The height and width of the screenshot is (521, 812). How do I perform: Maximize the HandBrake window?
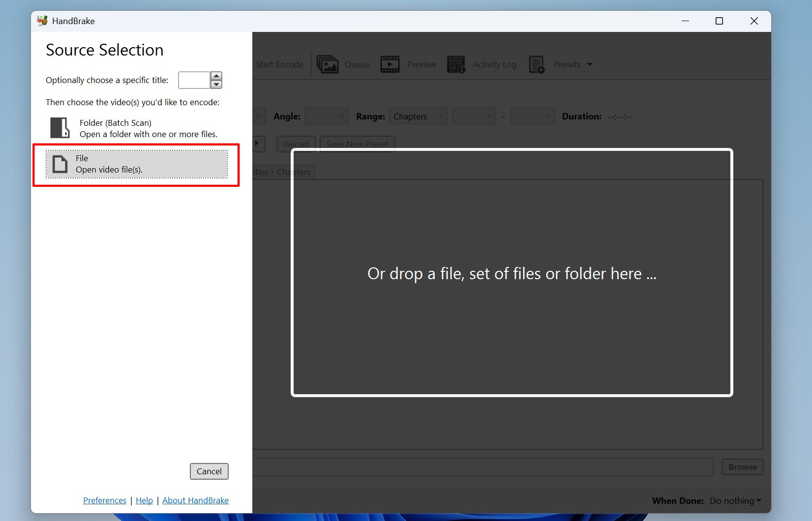(719, 21)
